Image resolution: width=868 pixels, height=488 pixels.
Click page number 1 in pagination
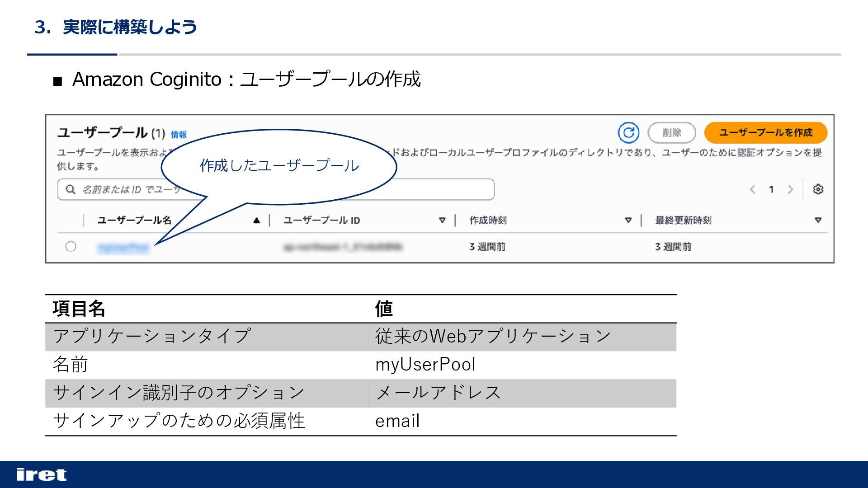771,189
